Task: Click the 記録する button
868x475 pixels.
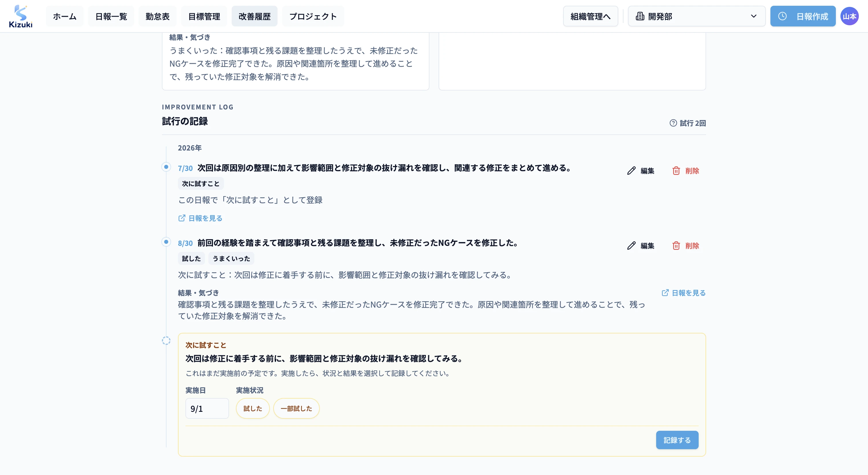Action: (x=677, y=440)
